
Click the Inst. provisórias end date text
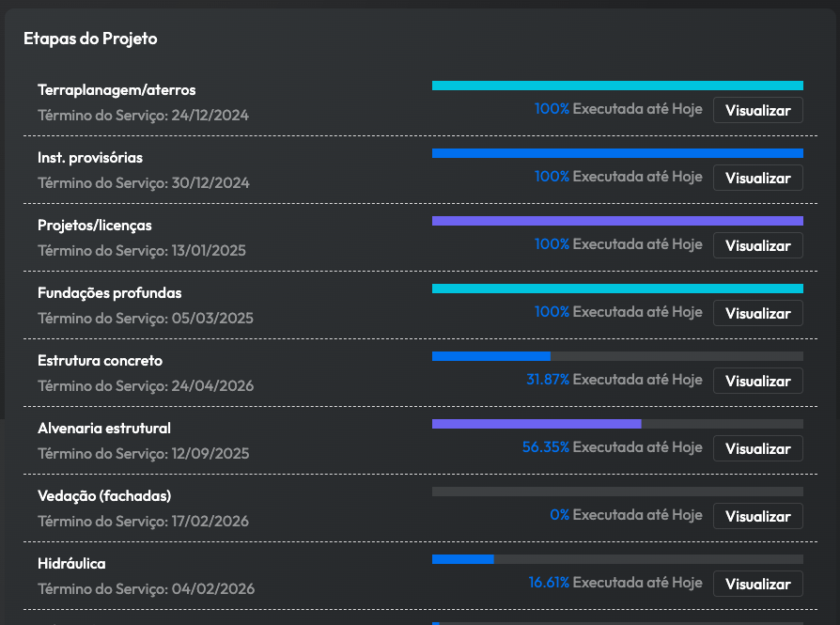pos(143,183)
